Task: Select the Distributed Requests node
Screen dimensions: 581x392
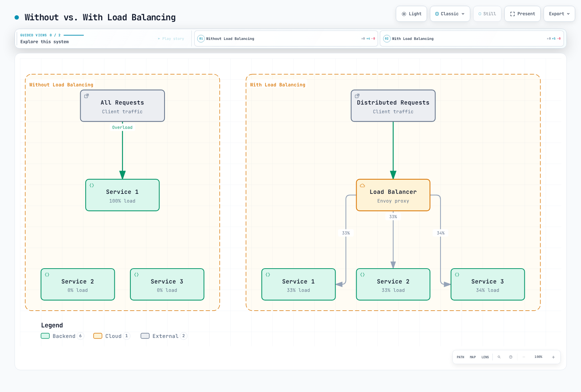Action: coord(393,106)
